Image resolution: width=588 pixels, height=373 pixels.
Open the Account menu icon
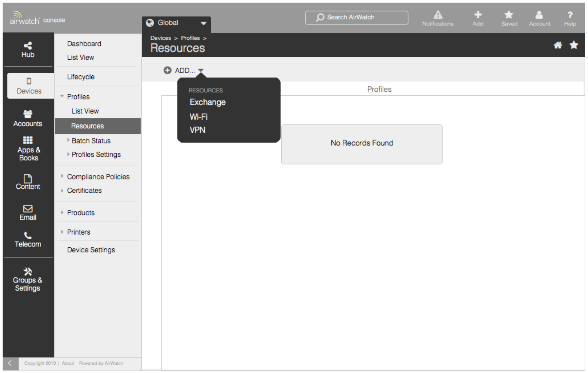point(539,15)
